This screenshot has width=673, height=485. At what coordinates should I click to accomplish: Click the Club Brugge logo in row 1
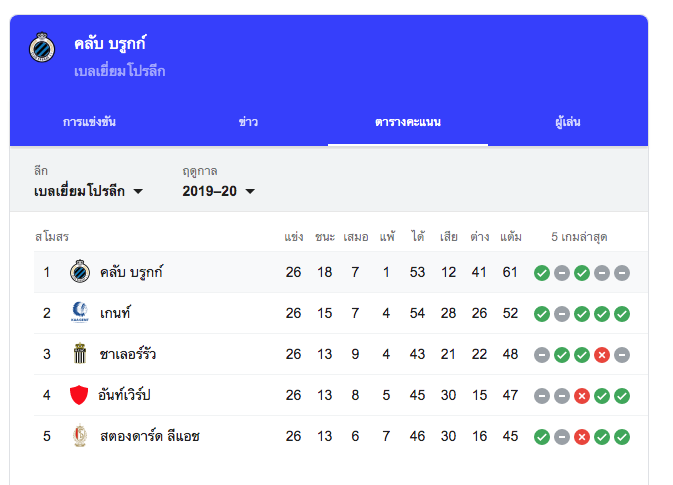coord(79,271)
